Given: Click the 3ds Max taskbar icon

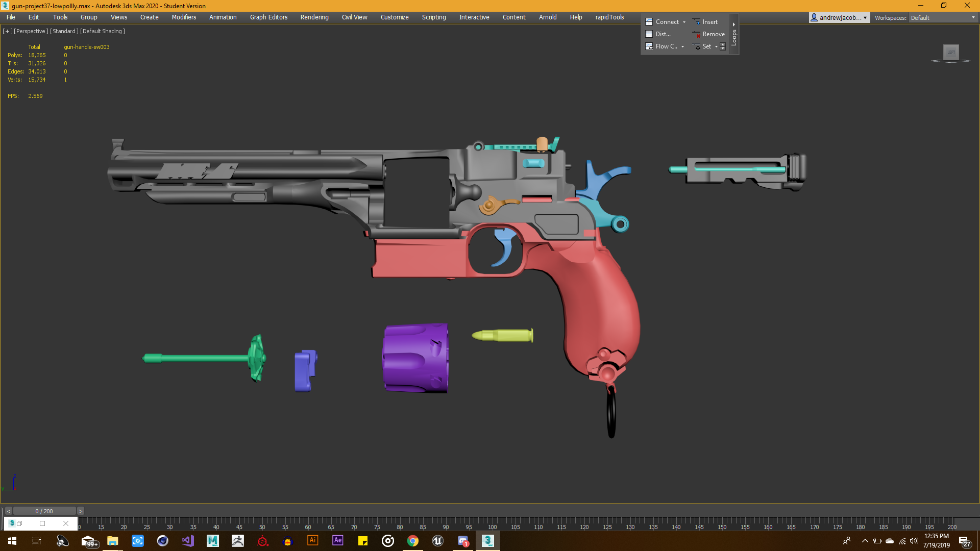Looking at the screenshot, I should pos(488,541).
